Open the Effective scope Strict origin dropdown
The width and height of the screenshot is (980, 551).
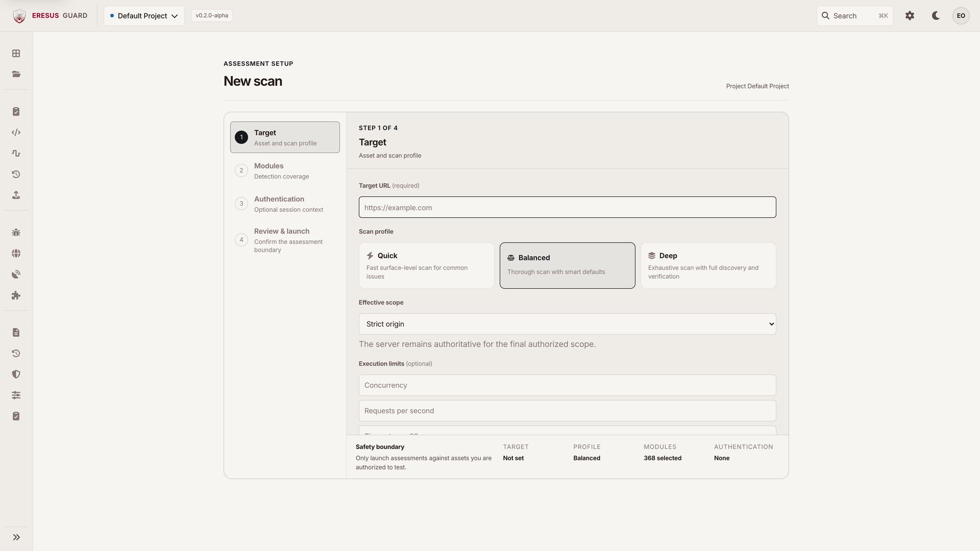pyautogui.click(x=568, y=324)
